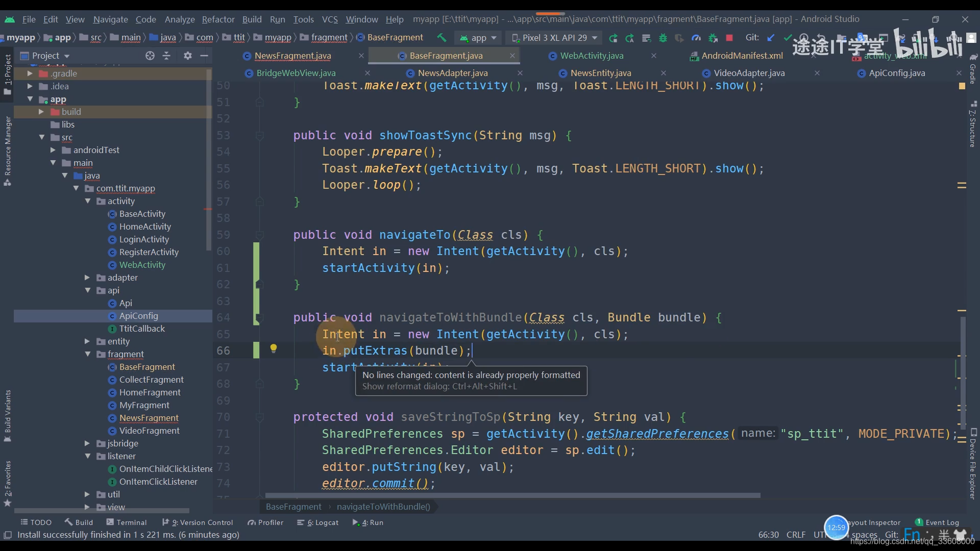The width and height of the screenshot is (980, 551).
Task: Select TtitCallback in the api package
Action: click(142, 329)
